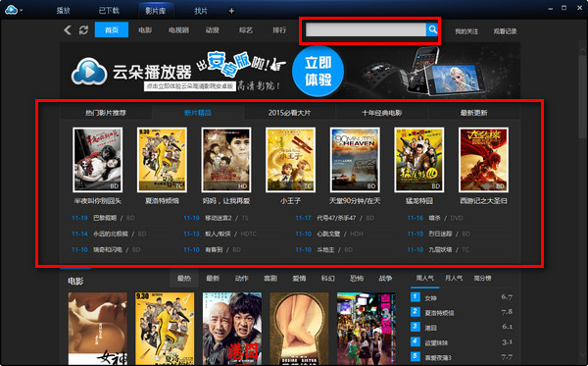Show the 月人气 ranking tab
Image resolution: width=588 pixels, height=366 pixels.
(454, 278)
